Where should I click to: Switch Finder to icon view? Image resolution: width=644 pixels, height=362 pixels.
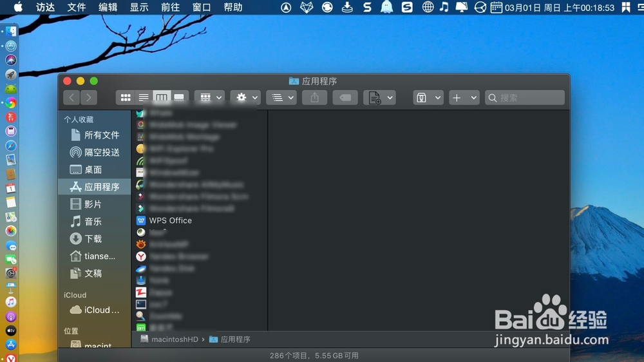pyautogui.click(x=126, y=98)
